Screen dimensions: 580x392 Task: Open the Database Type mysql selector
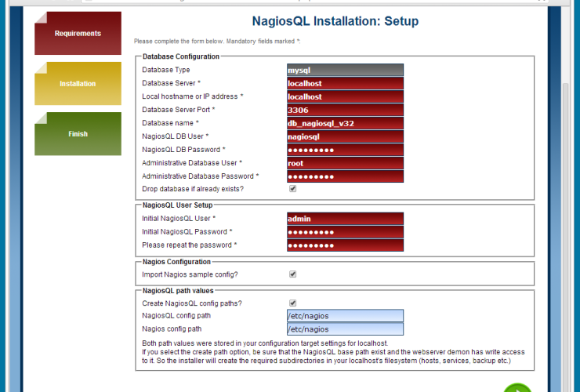[x=345, y=71]
